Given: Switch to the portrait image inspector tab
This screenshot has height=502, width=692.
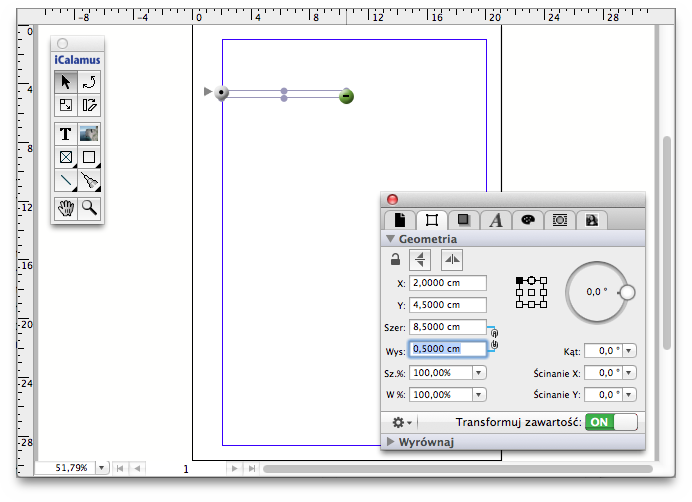Looking at the screenshot, I should coord(592,220).
